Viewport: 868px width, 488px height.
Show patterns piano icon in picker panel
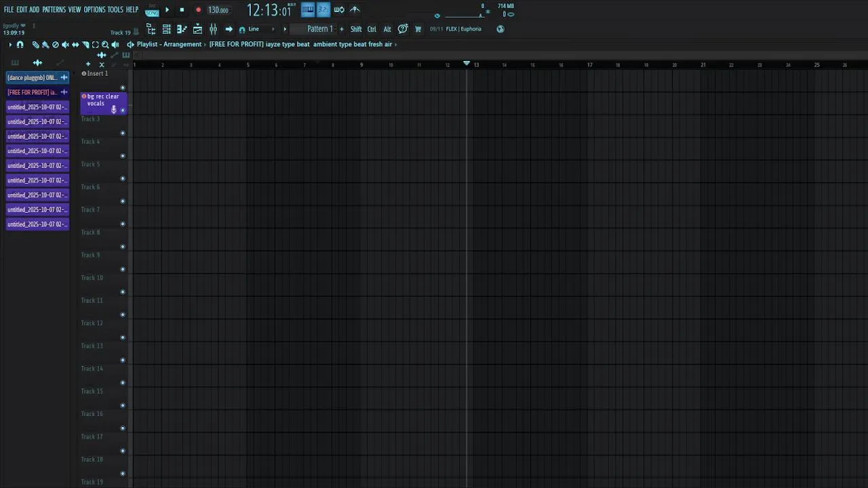(x=15, y=62)
